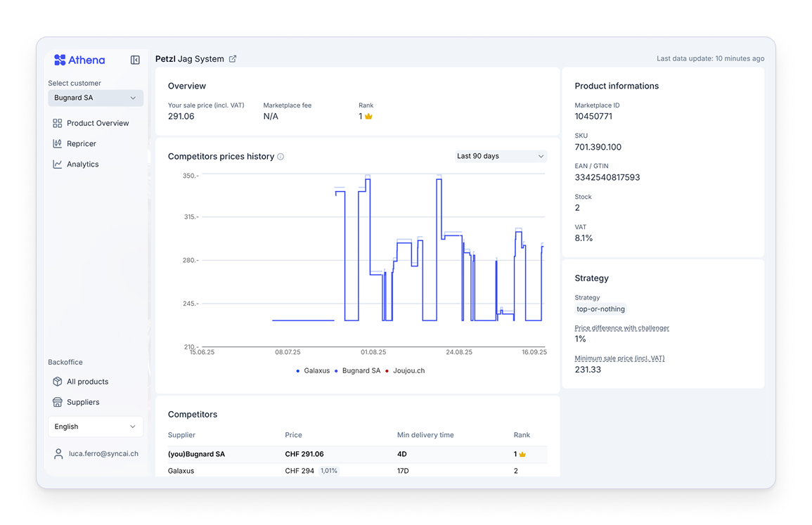The width and height of the screenshot is (812, 525).
Task: Click the user profile icon
Action: coord(58,454)
